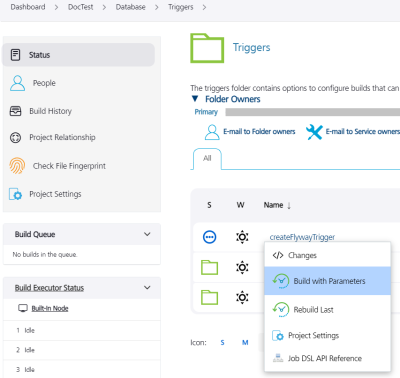Collapse the Folder Owners disclosure triangle
This screenshot has width=400, height=378.
[195, 99]
